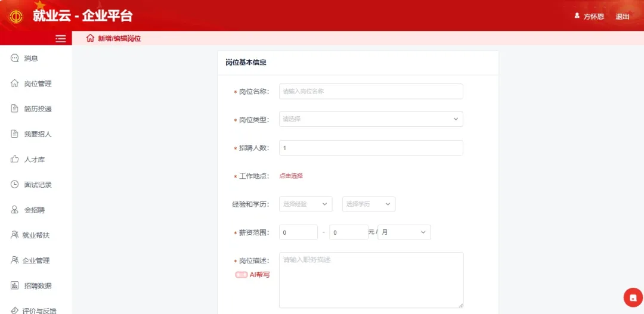Click the 我要招人 document icon
644x314 pixels.
click(14, 134)
